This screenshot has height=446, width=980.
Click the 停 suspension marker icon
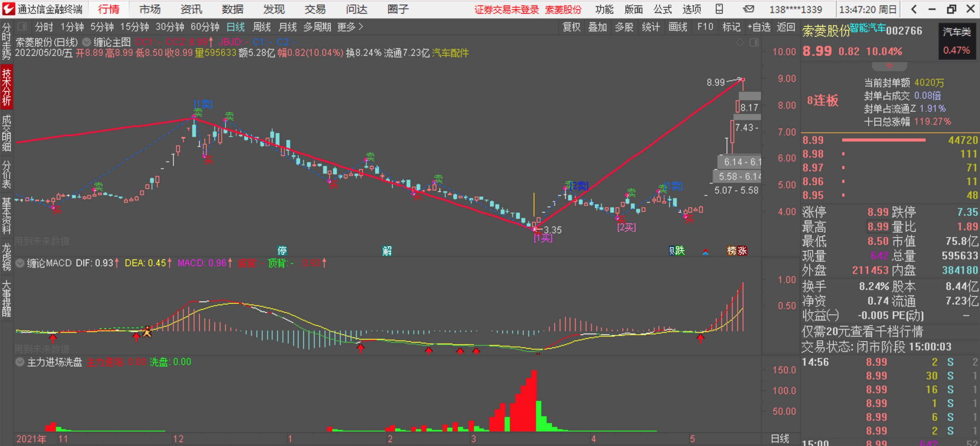(282, 251)
